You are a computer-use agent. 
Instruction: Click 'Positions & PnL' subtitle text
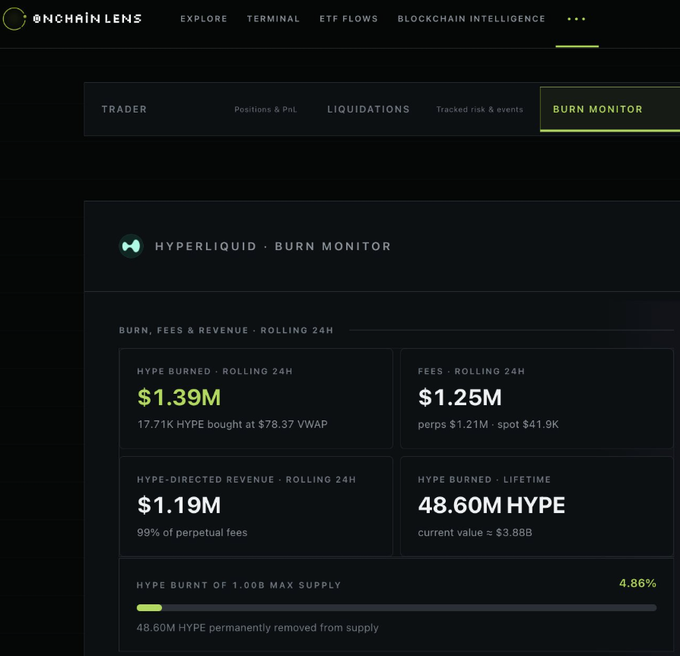pyautogui.click(x=265, y=110)
